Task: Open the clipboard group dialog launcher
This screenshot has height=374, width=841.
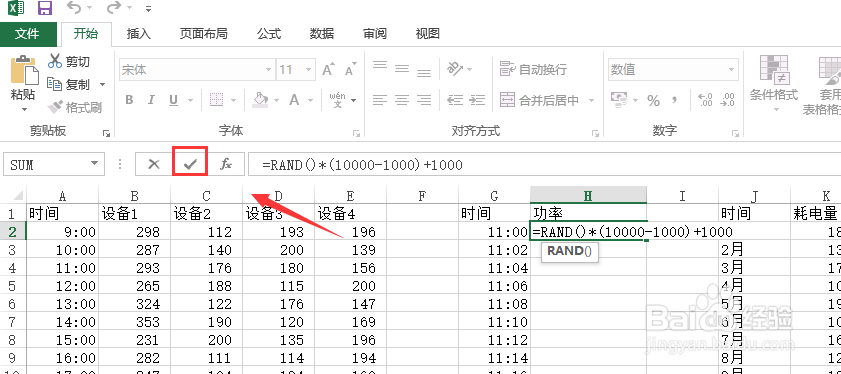Action: click(x=106, y=133)
